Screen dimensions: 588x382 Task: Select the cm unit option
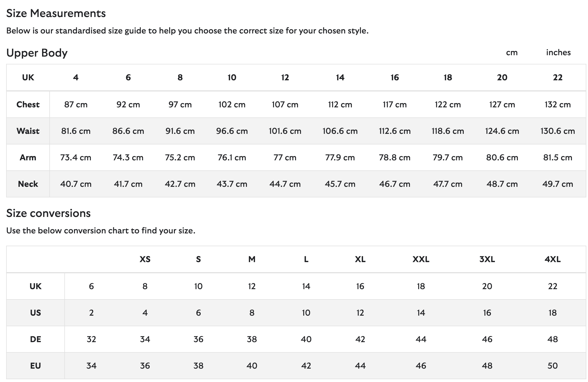(x=512, y=52)
